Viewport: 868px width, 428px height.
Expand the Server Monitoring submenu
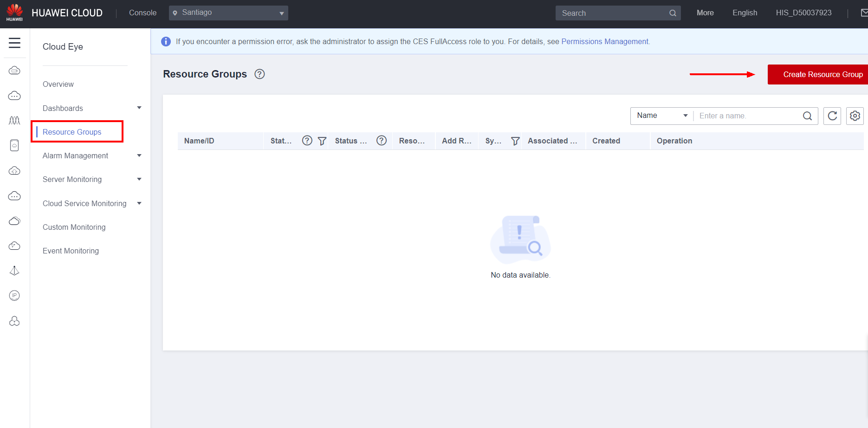click(139, 179)
